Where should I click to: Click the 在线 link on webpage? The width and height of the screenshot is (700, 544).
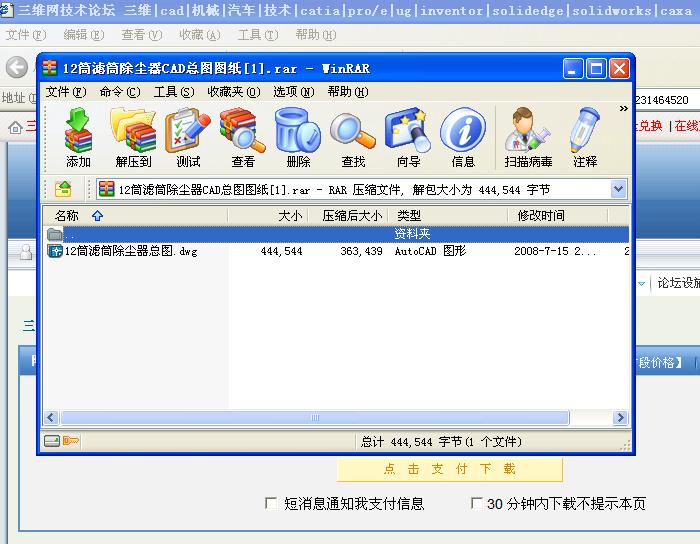(x=687, y=126)
